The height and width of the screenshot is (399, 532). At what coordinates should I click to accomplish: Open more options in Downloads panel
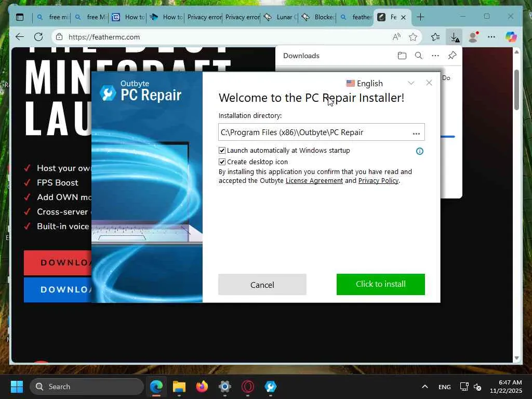[x=435, y=56]
